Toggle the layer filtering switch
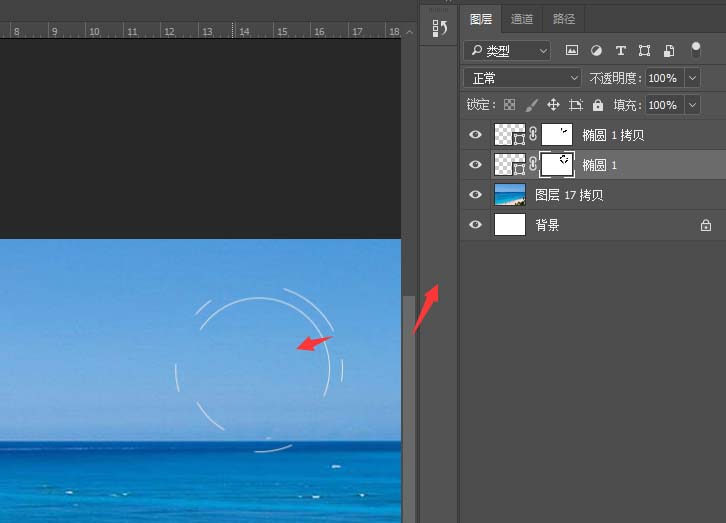The image size is (726, 523). pos(695,49)
